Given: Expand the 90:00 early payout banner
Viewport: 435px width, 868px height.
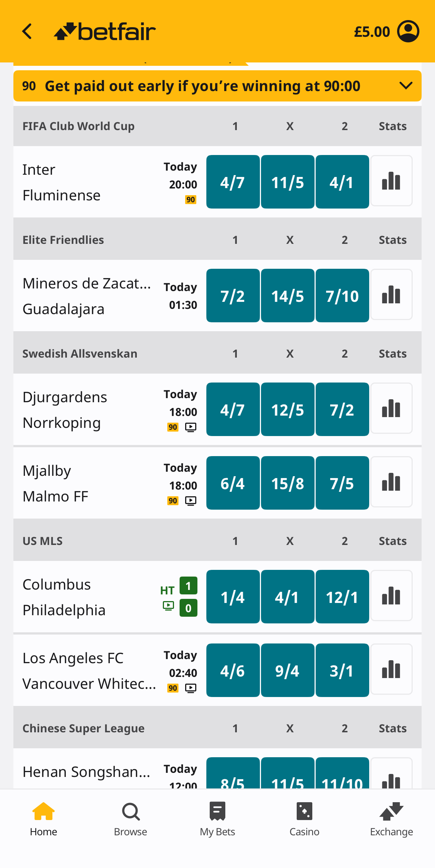Looking at the screenshot, I should [406, 86].
